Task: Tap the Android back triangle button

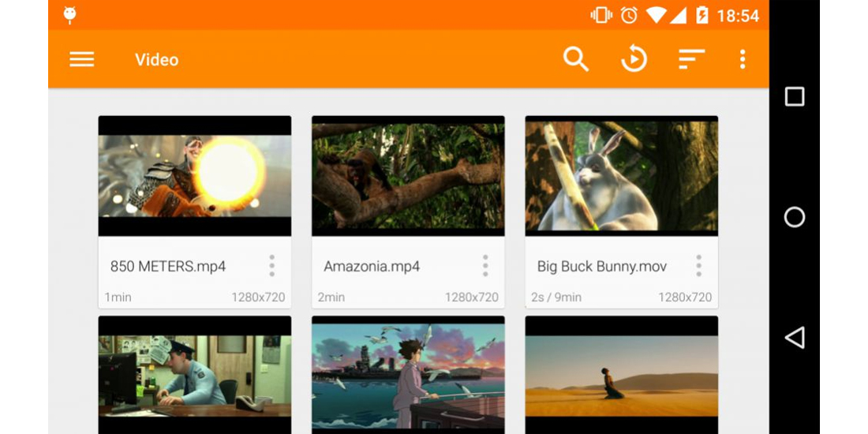Action: tap(795, 337)
